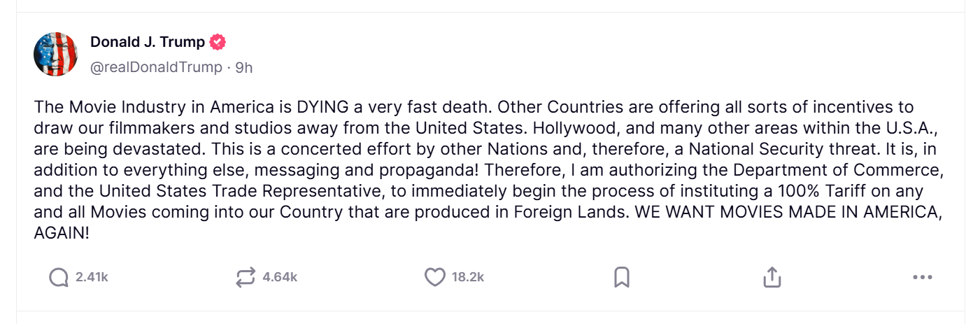Click the share upload icon

click(772, 278)
